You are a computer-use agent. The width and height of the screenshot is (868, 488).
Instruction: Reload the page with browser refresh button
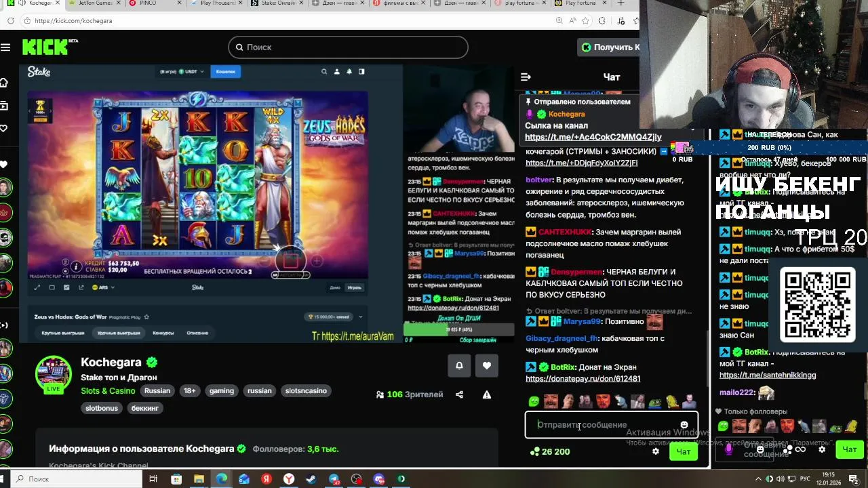click(10, 21)
